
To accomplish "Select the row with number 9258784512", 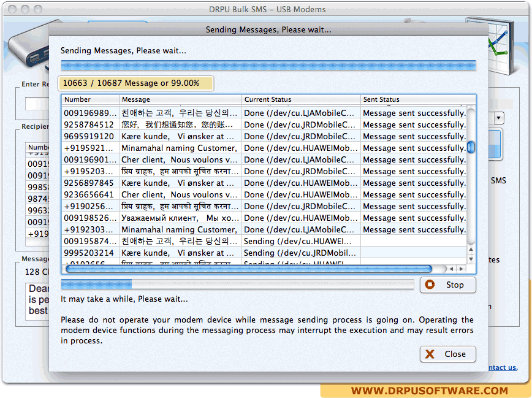I will (x=264, y=124).
